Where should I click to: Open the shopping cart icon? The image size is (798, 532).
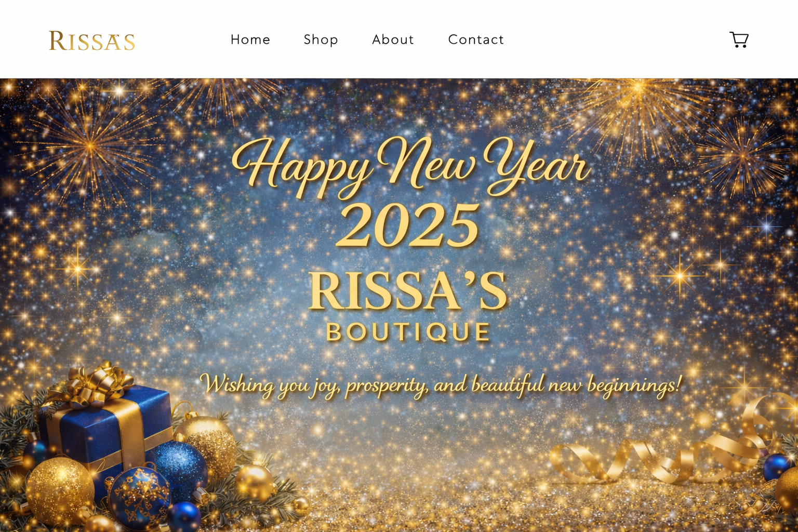[x=739, y=39]
